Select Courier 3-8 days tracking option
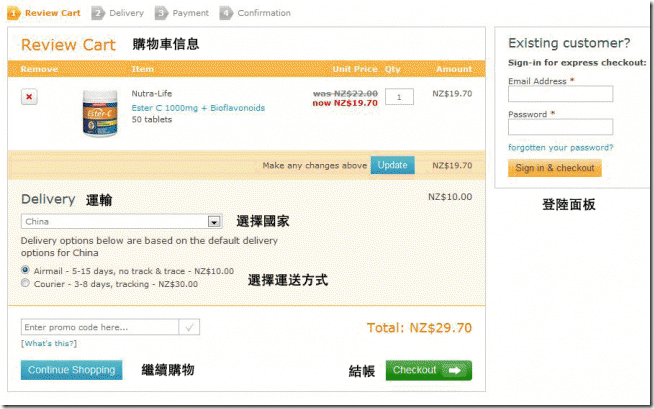The image size is (654, 409). coord(25,283)
